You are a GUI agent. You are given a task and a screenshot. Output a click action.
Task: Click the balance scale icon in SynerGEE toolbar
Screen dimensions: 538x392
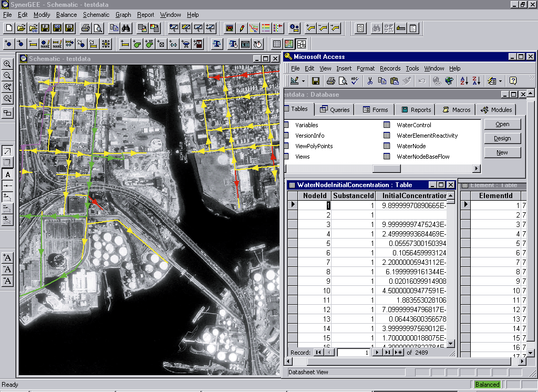(x=216, y=44)
